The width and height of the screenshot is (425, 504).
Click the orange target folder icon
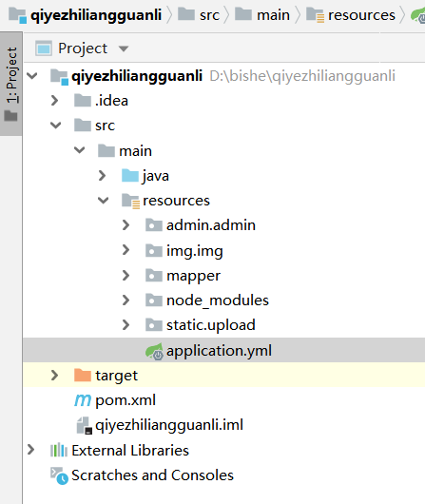(83, 375)
